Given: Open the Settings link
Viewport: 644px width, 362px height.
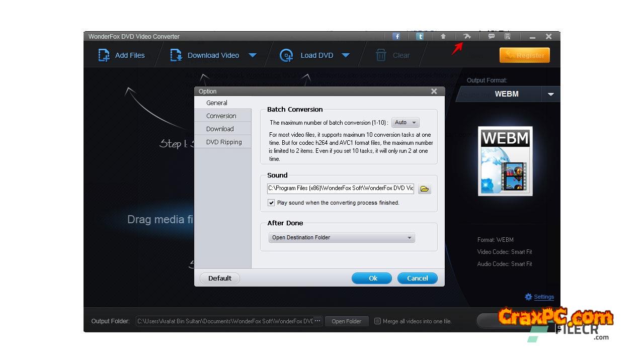Looking at the screenshot, I should (544, 297).
